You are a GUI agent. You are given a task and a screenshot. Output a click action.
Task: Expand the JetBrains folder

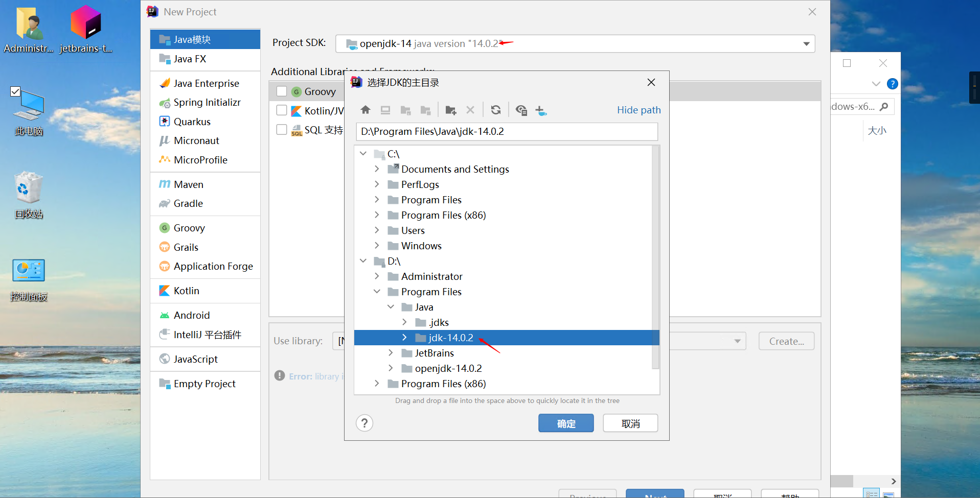pos(391,352)
